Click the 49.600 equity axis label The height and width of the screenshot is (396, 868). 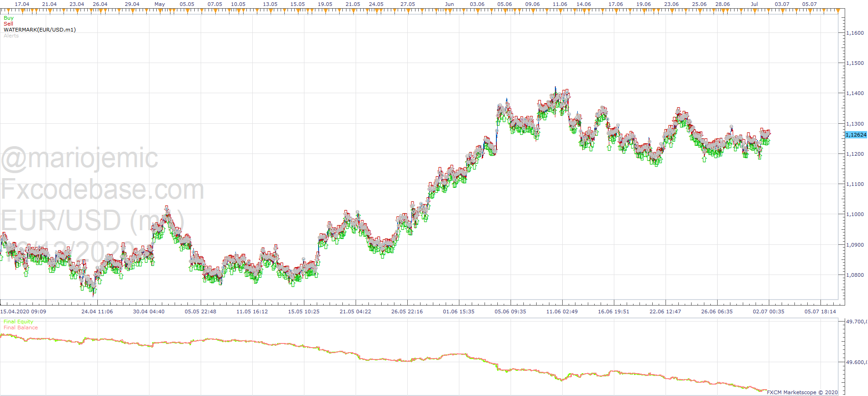coord(857,362)
